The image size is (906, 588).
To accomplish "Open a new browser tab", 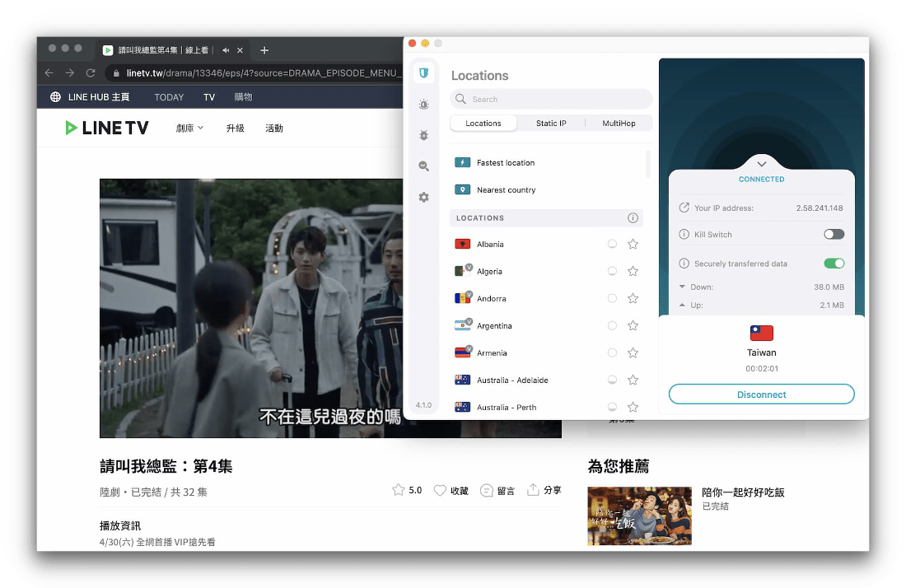I will tap(264, 50).
